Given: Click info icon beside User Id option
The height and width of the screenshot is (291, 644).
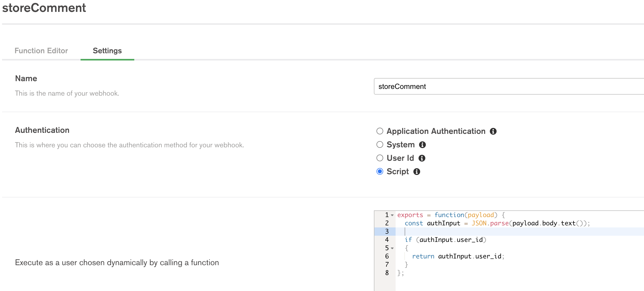Looking at the screenshot, I should click(422, 158).
